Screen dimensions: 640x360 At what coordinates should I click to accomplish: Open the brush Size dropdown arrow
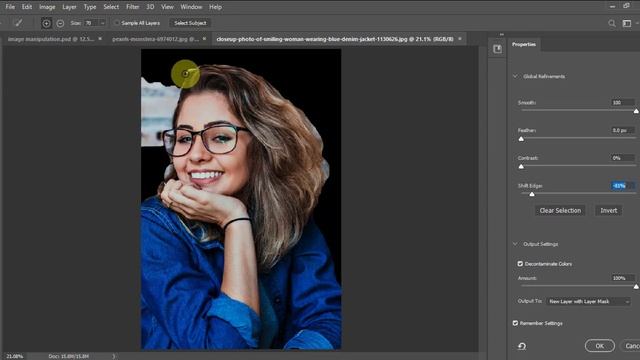click(x=102, y=23)
